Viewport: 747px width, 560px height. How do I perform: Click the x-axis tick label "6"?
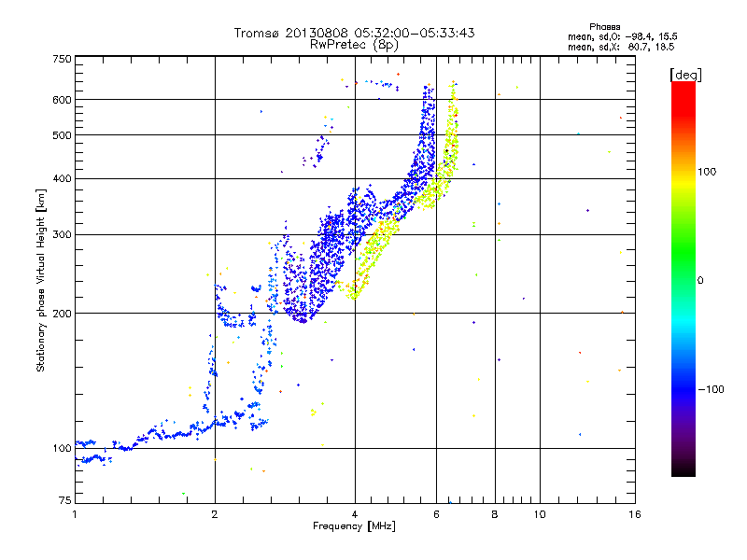[x=436, y=514]
